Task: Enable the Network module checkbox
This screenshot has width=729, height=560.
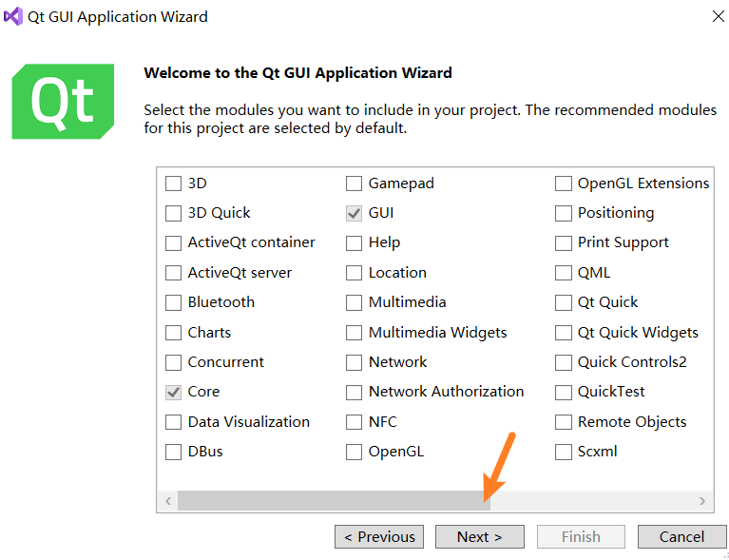Action: point(354,363)
